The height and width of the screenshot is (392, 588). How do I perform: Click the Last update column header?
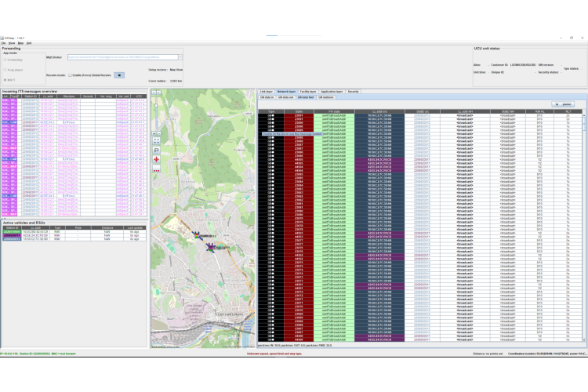coord(135,227)
